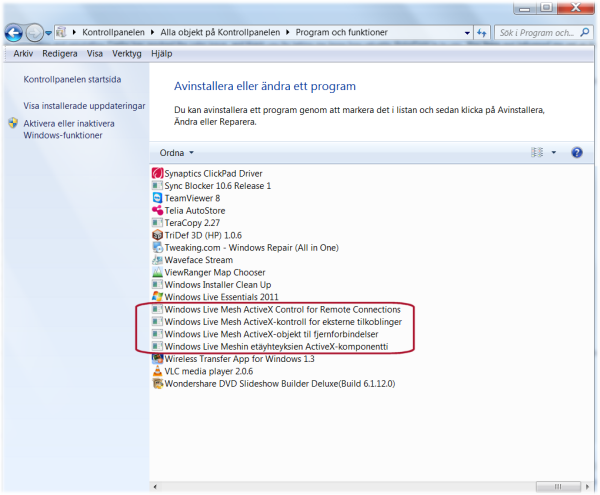Click the shield icon beside Windows-funktioner
600x495 pixels.
coord(13,123)
